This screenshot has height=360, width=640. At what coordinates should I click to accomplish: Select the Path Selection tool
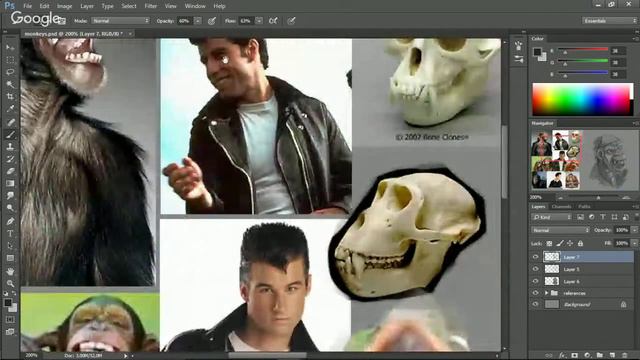[10, 246]
